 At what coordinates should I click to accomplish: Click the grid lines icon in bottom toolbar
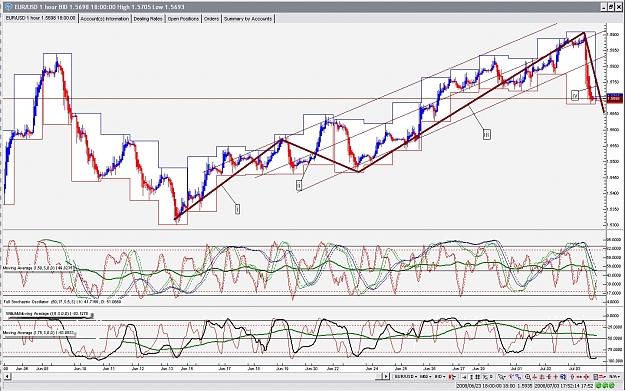[478, 377]
